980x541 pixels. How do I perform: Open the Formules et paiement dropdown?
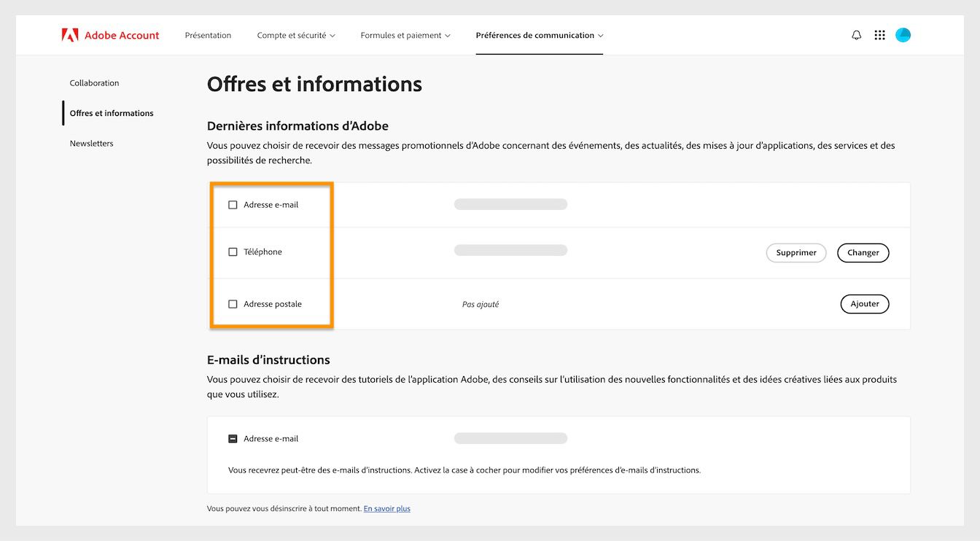[405, 34]
